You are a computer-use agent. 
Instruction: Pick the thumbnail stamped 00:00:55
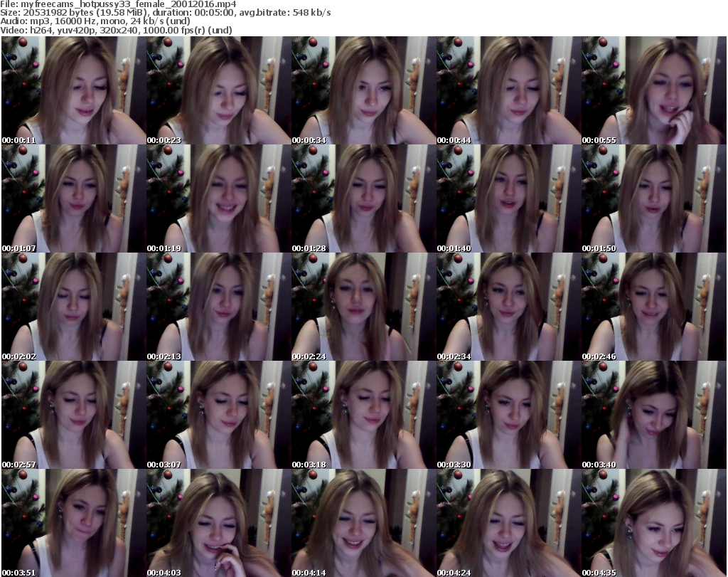point(654,90)
